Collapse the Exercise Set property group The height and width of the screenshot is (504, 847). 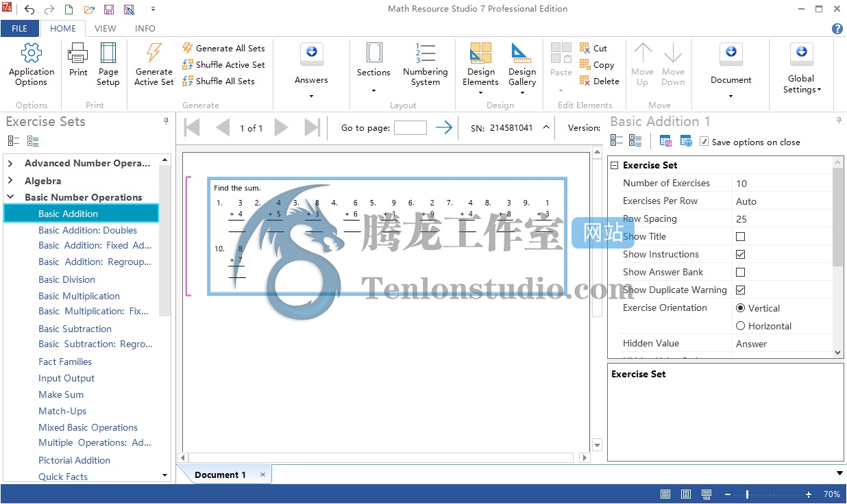click(614, 165)
